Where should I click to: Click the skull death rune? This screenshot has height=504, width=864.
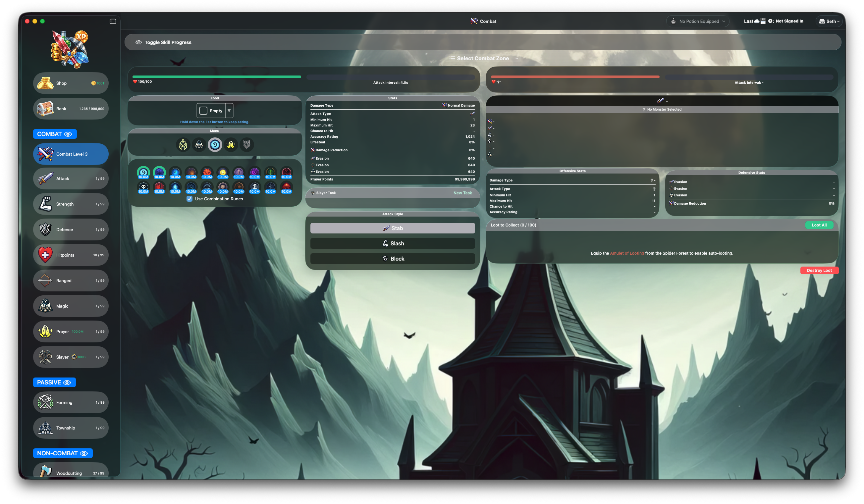(x=143, y=187)
